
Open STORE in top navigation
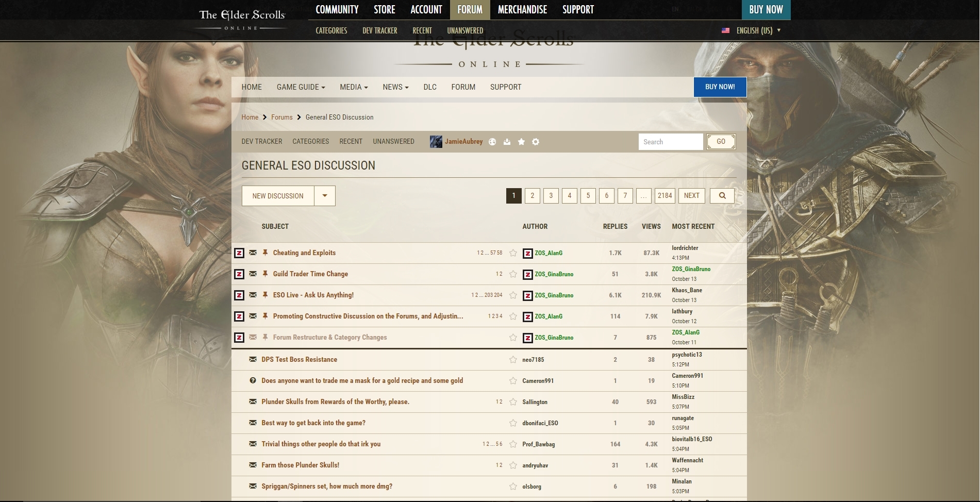[385, 10]
